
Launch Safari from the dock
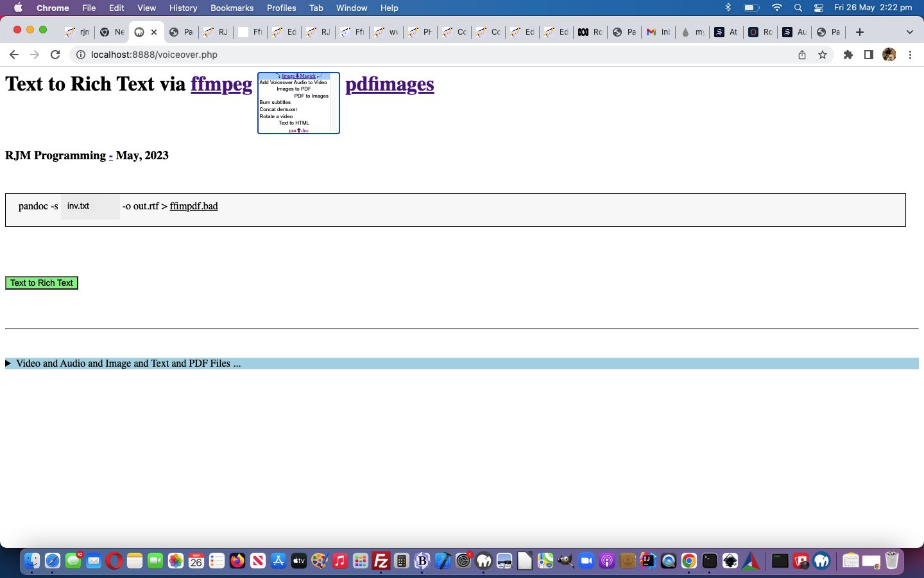[x=53, y=561]
